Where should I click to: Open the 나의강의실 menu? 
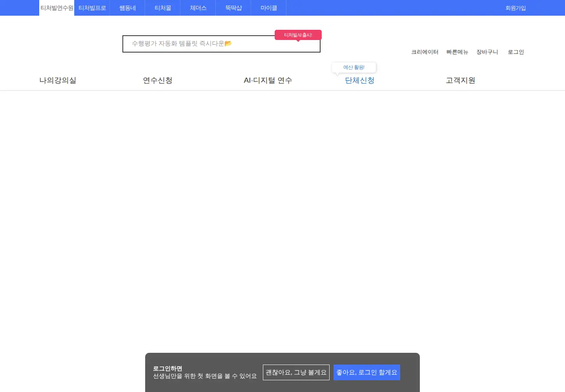pyautogui.click(x=58, y=80)
